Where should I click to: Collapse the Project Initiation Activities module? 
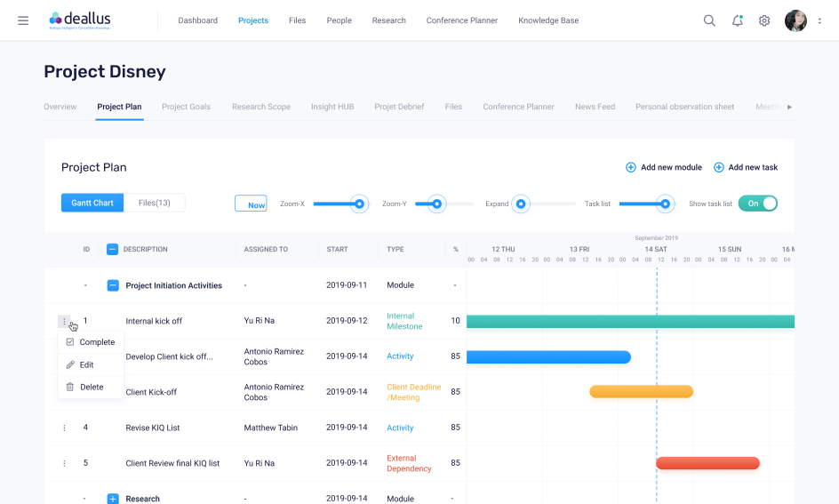tap(113, 285)
